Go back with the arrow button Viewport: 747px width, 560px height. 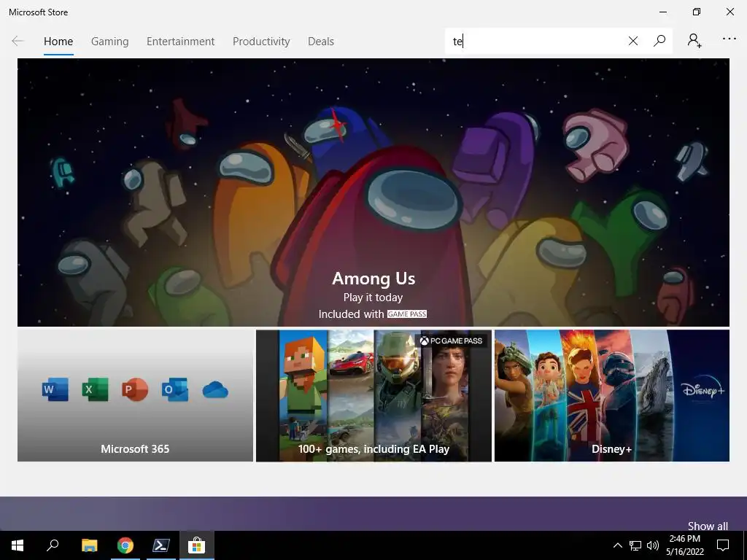point(18,42)
